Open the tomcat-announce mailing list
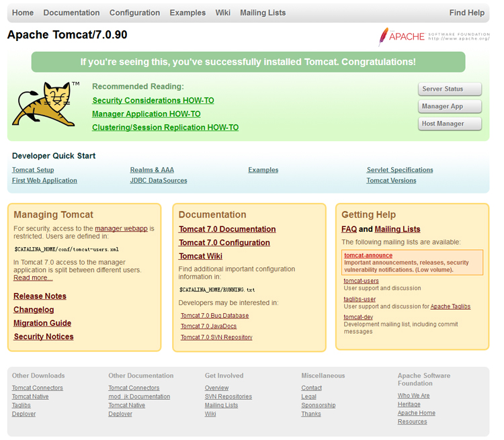Viewport: 504px width, 440px height. (368, 255)
